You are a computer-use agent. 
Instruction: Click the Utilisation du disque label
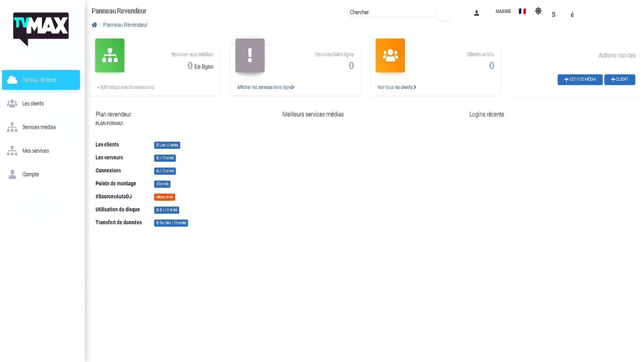118,209
